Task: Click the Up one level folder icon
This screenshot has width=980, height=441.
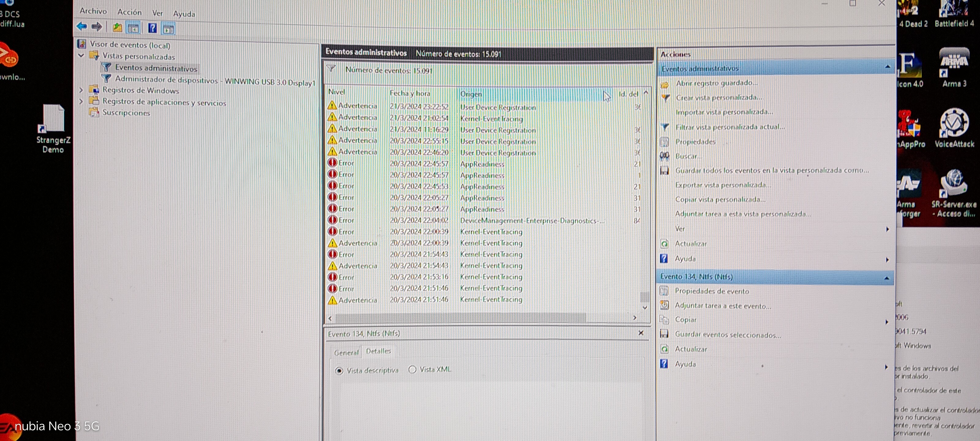Action: 117,28
